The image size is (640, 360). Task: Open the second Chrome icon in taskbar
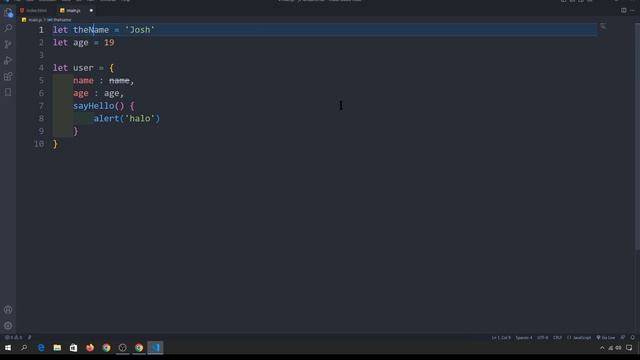[x=139, y=348]
